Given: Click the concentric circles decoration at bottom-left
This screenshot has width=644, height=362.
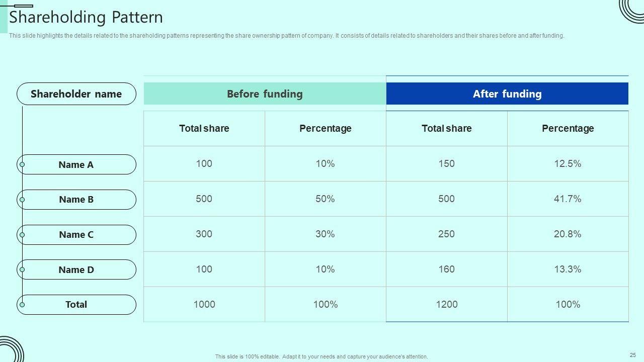Looking at the screenshot, I should pos(10,350).
